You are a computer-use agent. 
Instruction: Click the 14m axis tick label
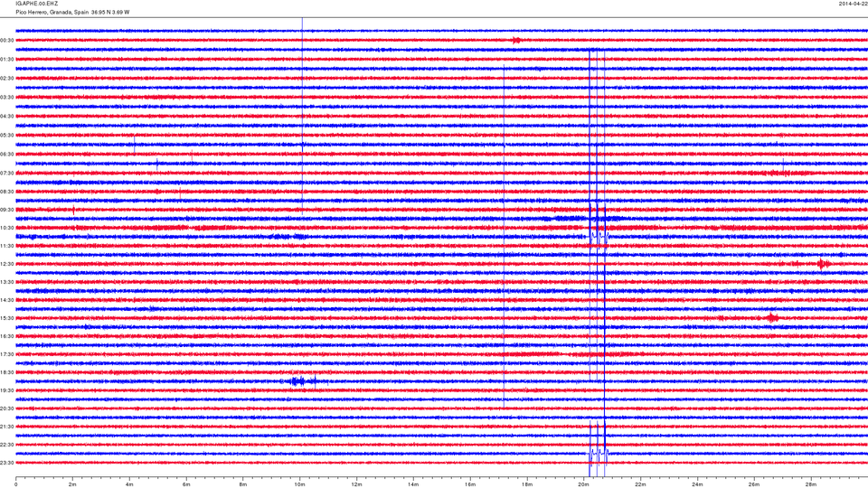tap(413, 484)
